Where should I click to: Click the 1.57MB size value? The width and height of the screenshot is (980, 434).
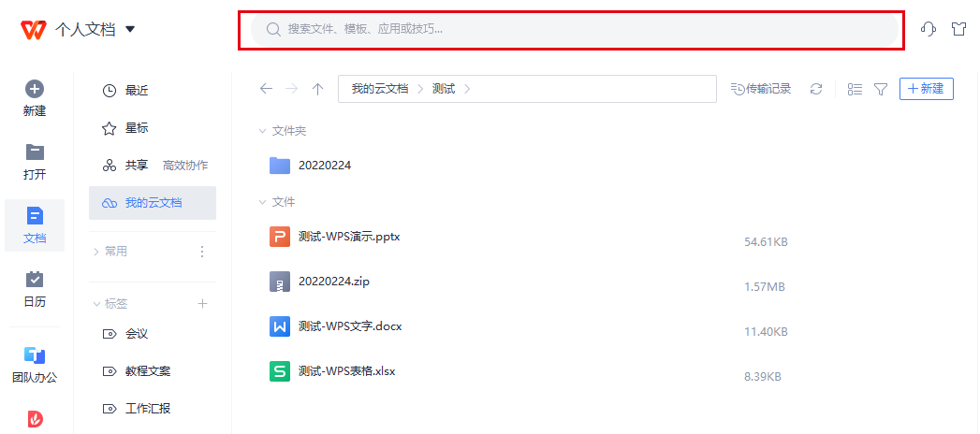(x=765, y=286)
